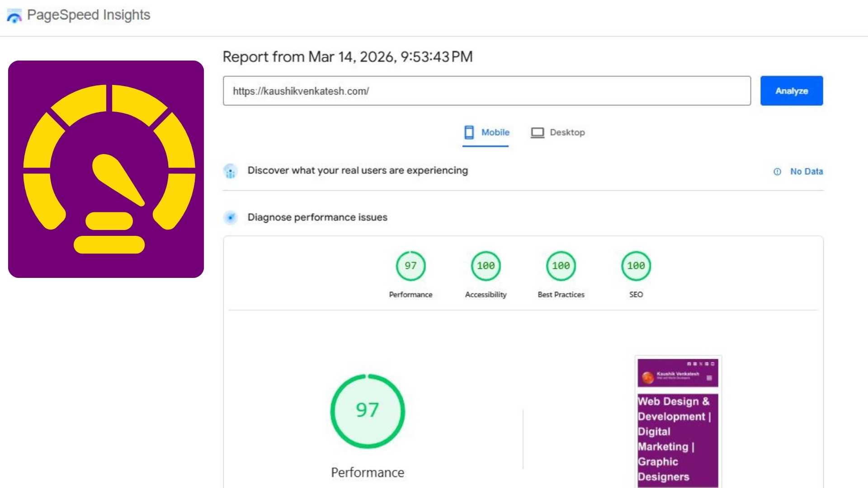This screenshot has height=488, width=868.
Task: Click the Diagnose performance issues icon
Action: [x=230, y=218]
